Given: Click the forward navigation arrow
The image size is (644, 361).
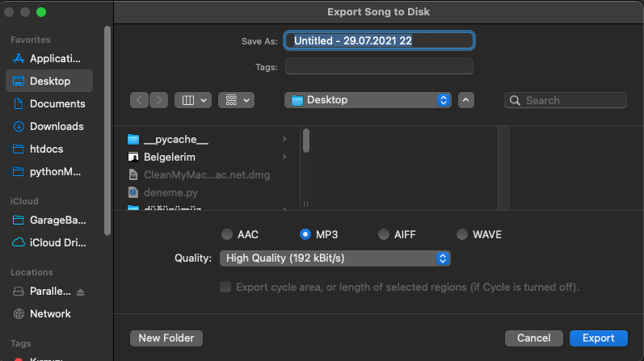Looking at the screenshot, I should coord(158,100).
